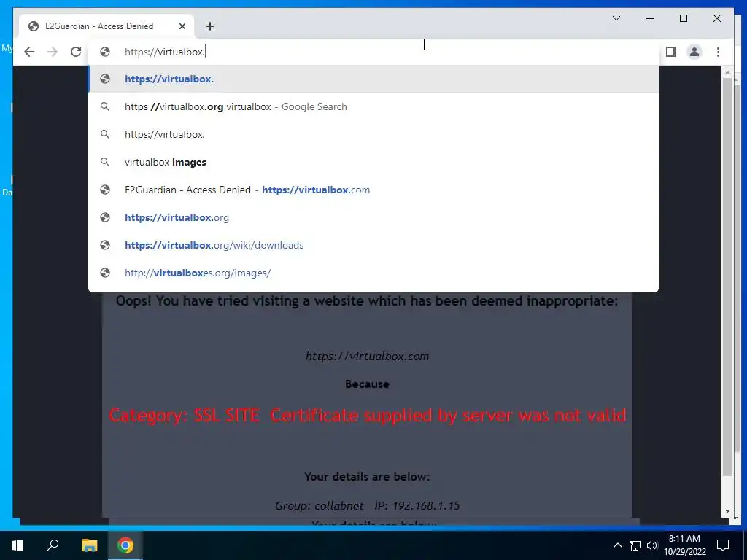Open the network icon in system tray
This screenshot has width=747, height=560.
coord(635,545)
